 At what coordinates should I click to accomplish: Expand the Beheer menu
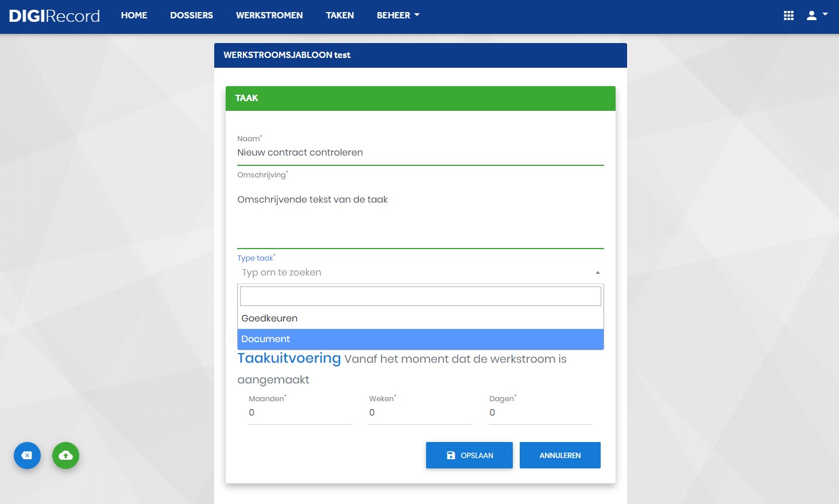tap(398, 15)
